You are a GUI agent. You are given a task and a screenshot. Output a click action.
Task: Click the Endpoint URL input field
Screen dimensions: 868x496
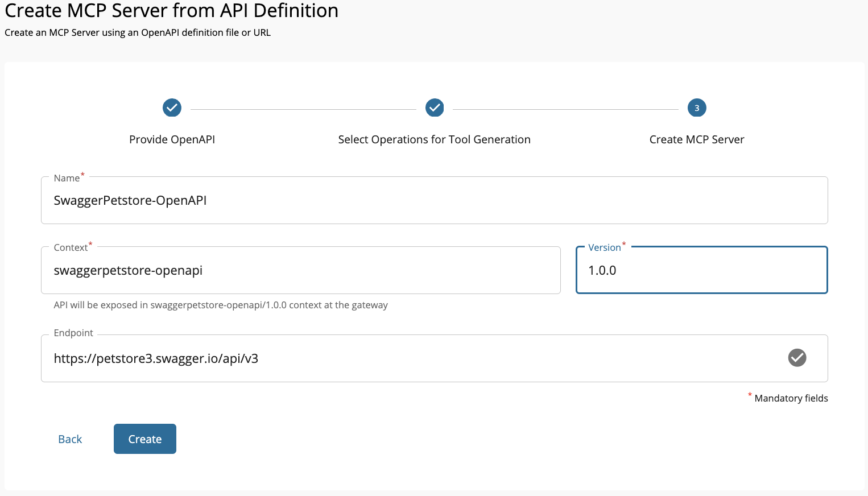[x=398, y=358]
